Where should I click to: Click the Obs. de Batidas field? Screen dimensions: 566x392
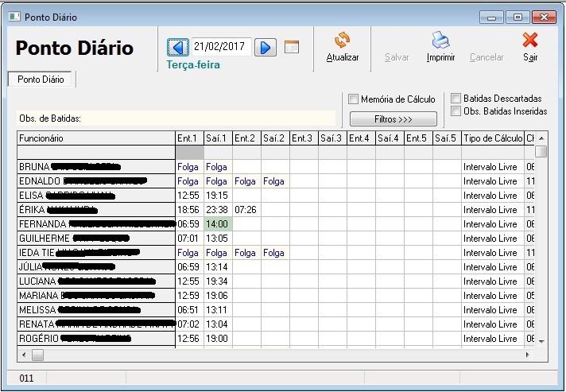(175, 118)
